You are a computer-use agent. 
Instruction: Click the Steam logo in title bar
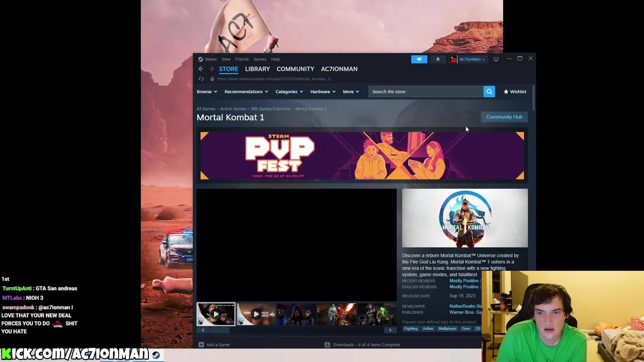200,59
